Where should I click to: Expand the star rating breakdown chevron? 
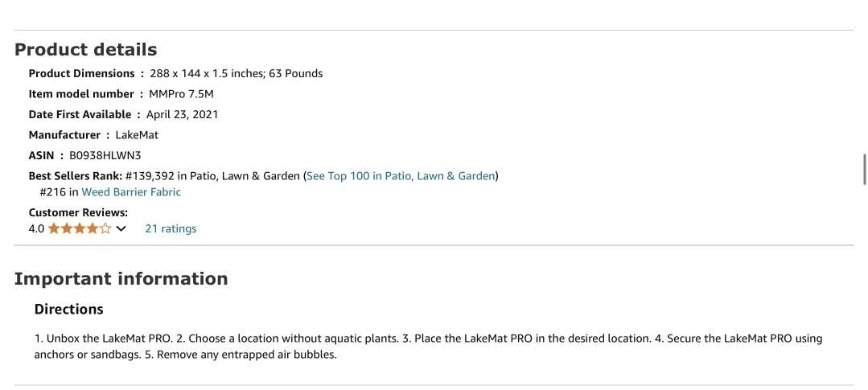(x=121, y=228)
